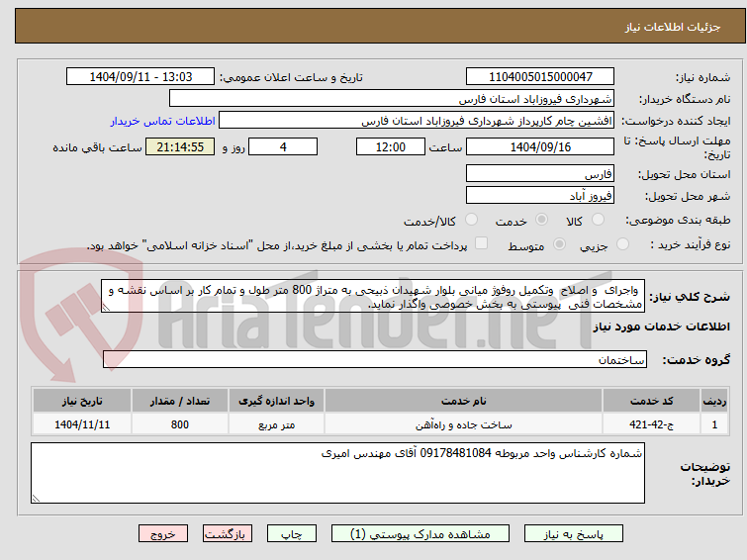Viewport: 747px width, 560px height.
Task: Click the اطلاعات خدمات مورد نیاز heading
Action: pos(662,327)
